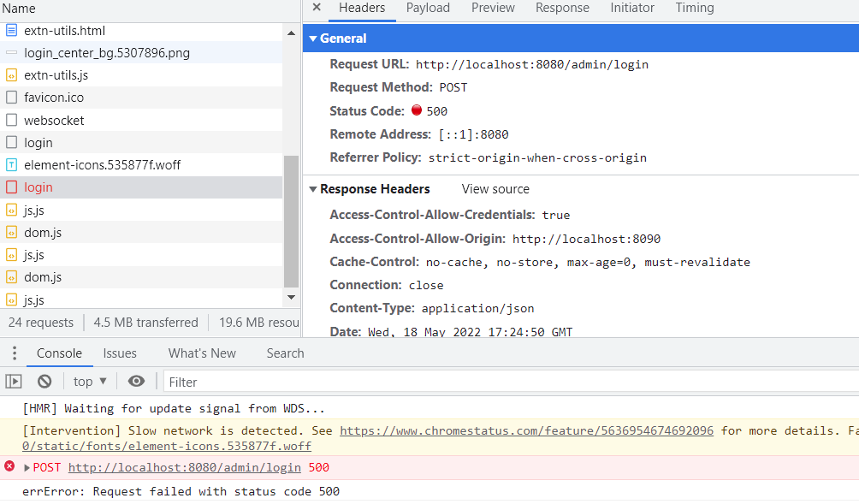Click the red error icon in the console

point(8,467)
